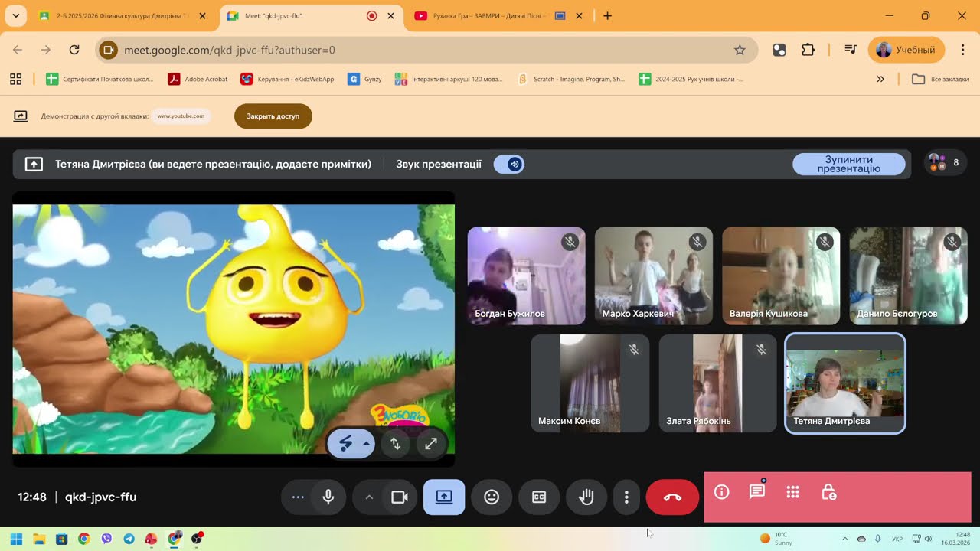Select Данило Бєлогуров video tile
Screen dimensions: 980x551
[908, 275]
